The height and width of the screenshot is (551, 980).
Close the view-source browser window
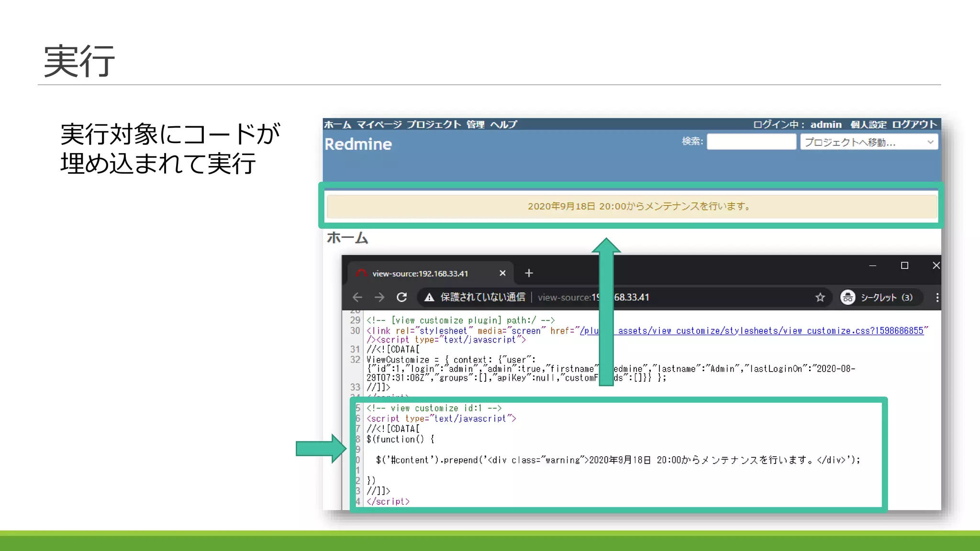tap(936, 265)
